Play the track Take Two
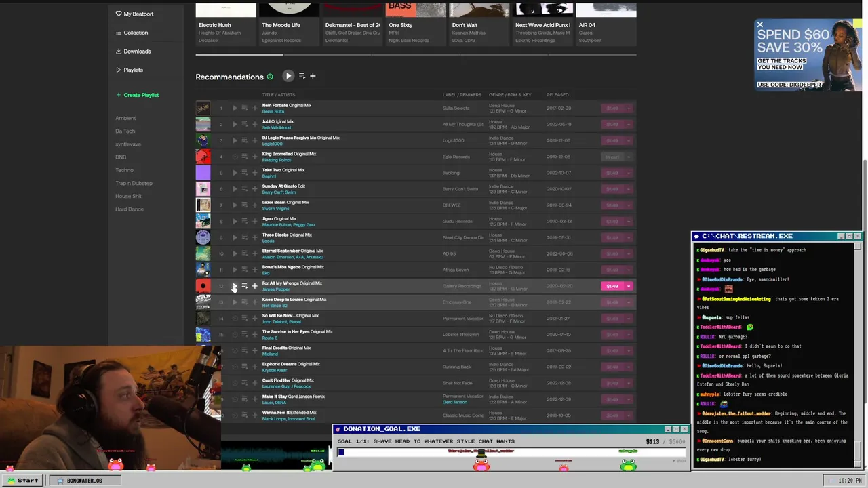 pos(235,173)
